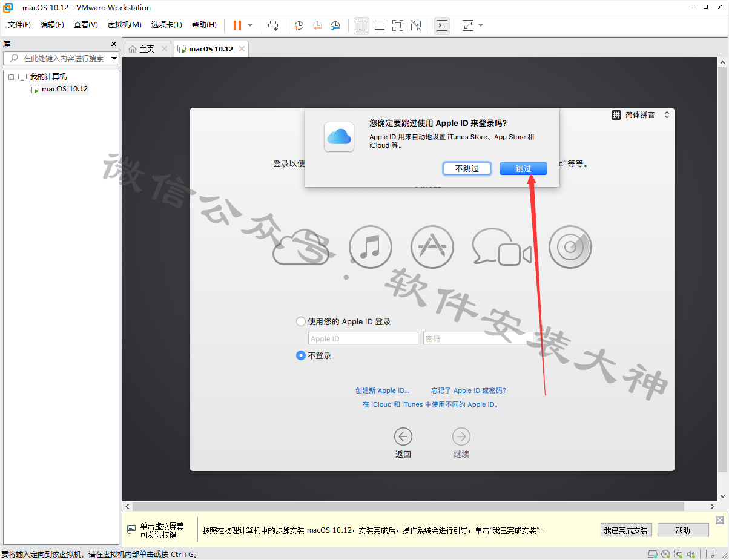Click the network adapter status bar icon
The image size is (729, 560).
tap(679, 554)
